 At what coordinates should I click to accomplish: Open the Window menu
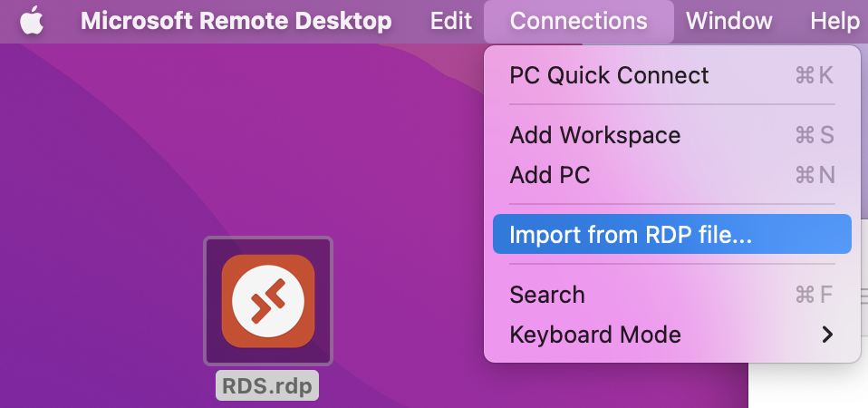tap(728, 21)
